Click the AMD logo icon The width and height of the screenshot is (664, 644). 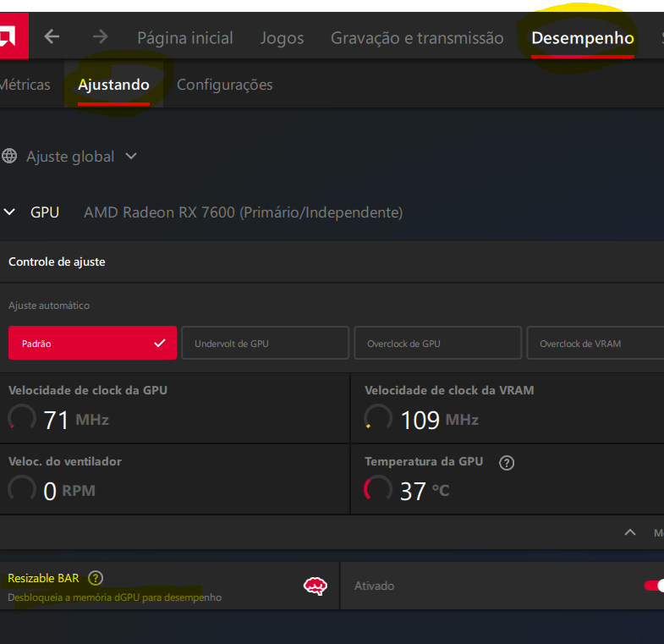(x=13, y=36)
